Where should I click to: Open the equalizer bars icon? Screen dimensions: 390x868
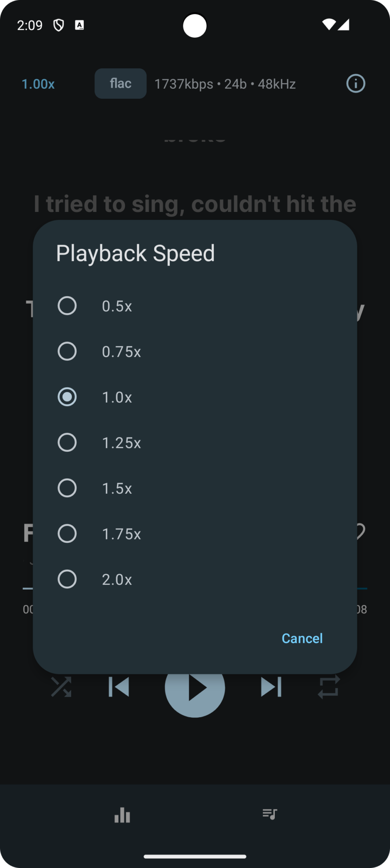122,815
